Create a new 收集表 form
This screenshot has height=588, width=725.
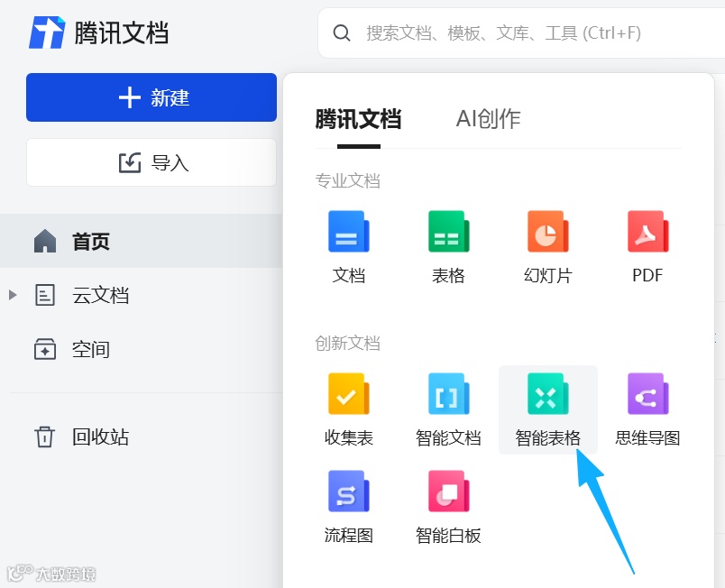point(349,409)
